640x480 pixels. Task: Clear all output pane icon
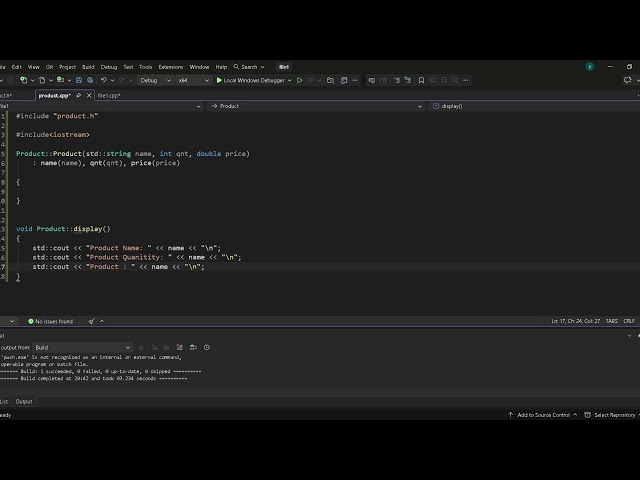180,347
